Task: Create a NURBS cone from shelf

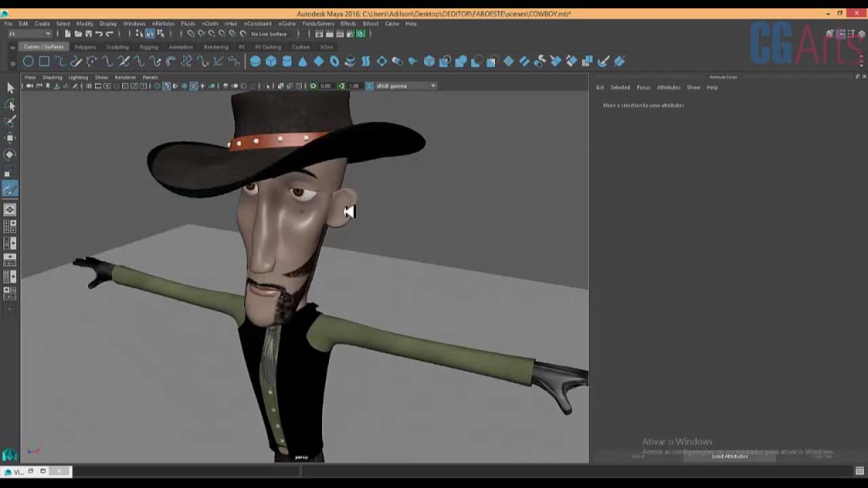Action: (302, 61)
